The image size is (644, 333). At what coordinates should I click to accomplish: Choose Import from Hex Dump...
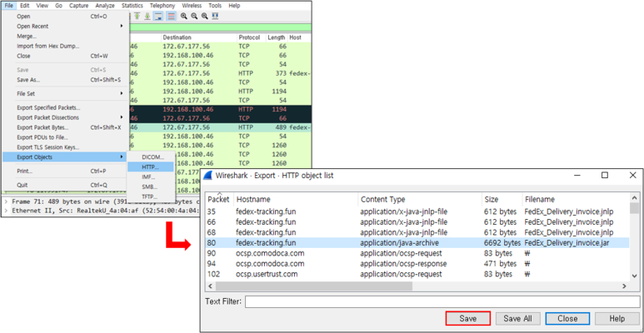[x=66, y=46]
